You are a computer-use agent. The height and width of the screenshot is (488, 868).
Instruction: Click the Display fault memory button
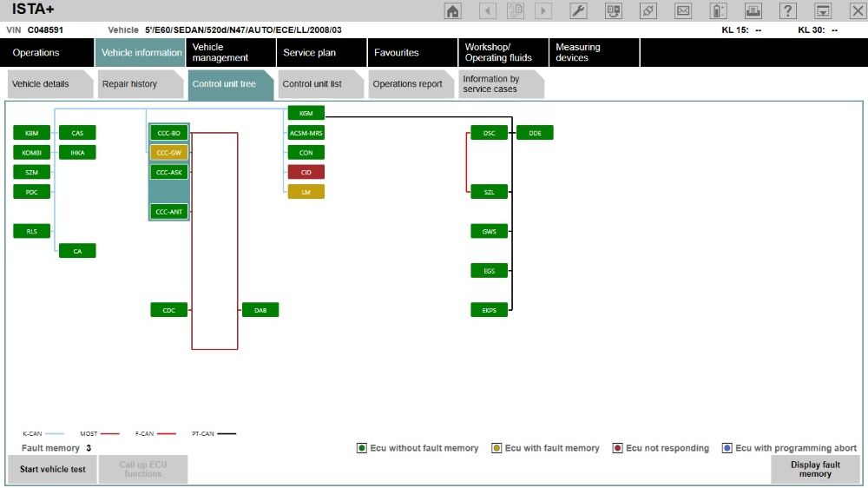pyautogui.click(x=815, y=469)
